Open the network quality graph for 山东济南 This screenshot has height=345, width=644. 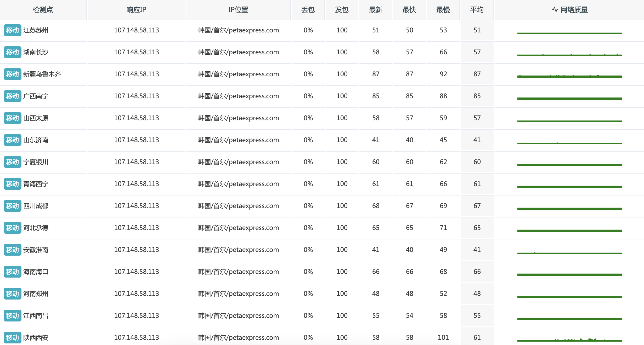(x=569, y=143)
